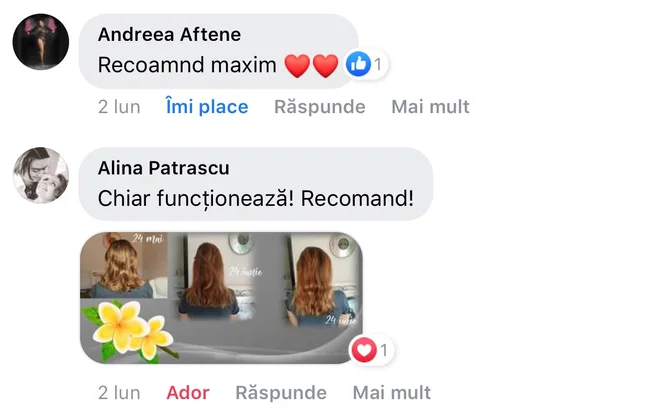Select the "Recoamnd maxim" comment text

tap(187, 65)
